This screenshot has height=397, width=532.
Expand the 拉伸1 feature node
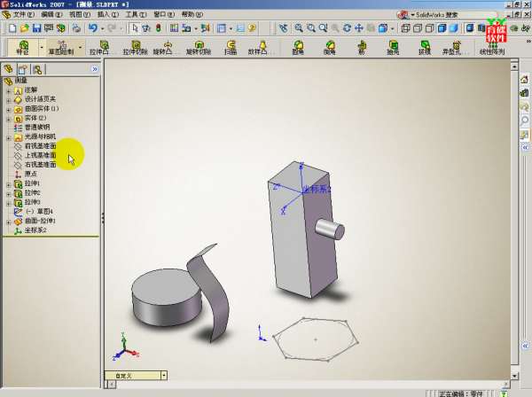(x=8, y=183)
